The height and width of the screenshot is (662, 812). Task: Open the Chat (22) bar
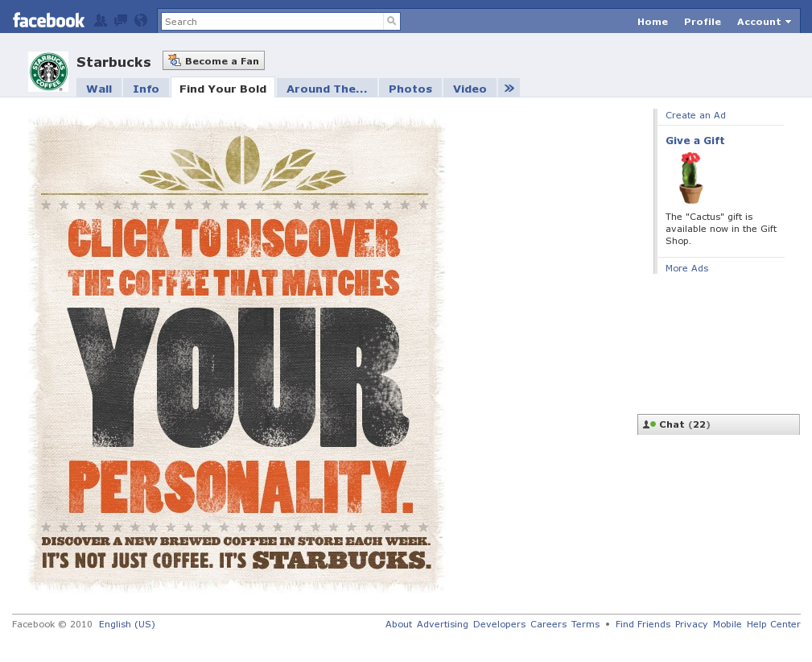tap(719, 424)
